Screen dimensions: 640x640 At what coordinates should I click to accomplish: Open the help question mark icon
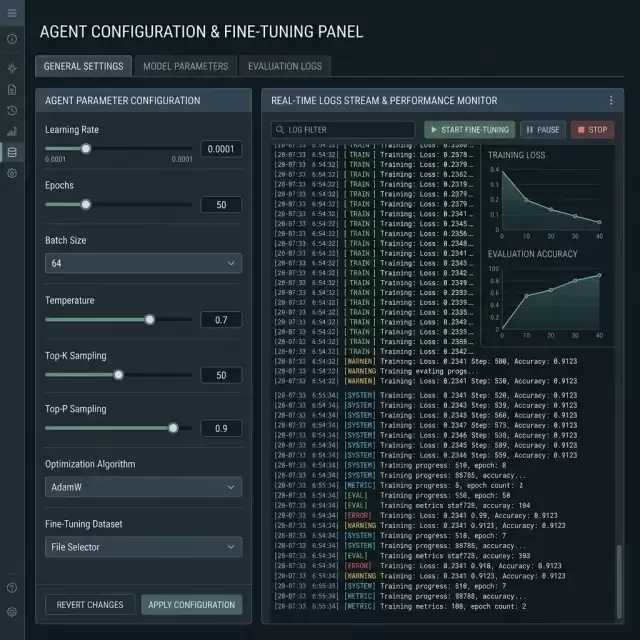click(12, 588)
